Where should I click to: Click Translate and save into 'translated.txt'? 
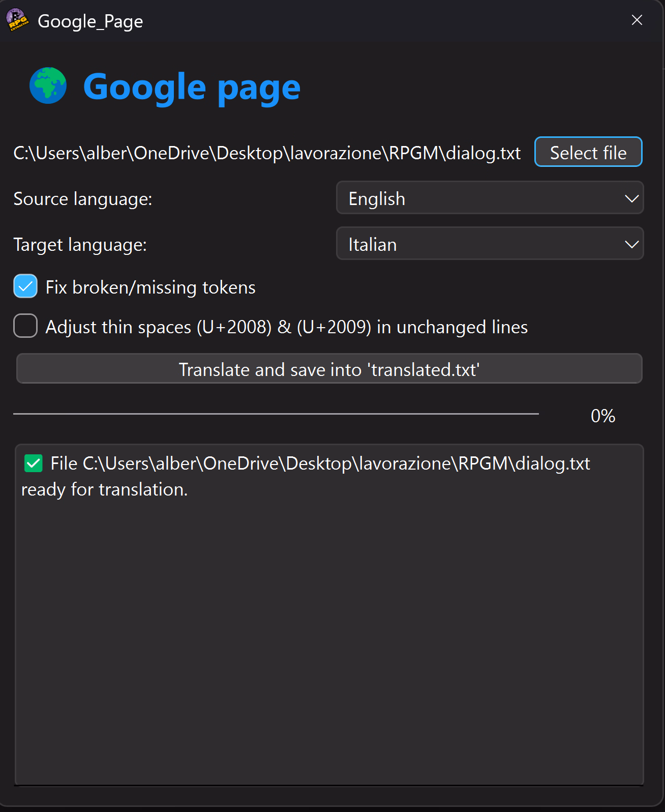[x=329, y=369]
